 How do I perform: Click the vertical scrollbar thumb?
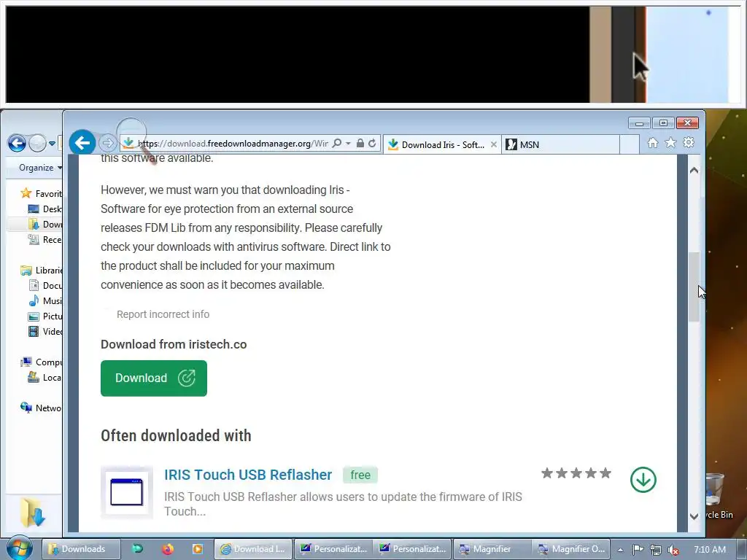(x=694, y=287)
